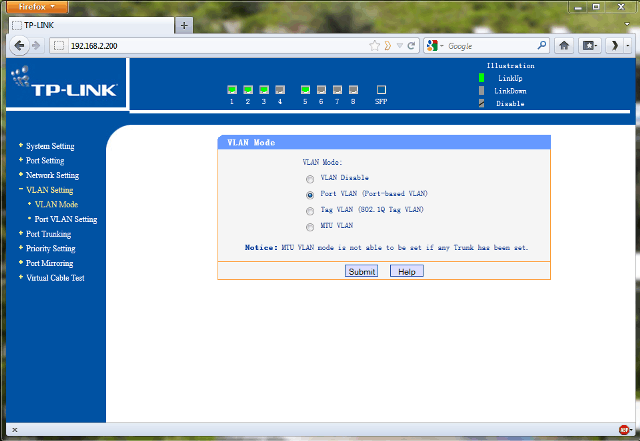
Task: Collapse VLAN Setting menu
Action: [x=49, y=190]
